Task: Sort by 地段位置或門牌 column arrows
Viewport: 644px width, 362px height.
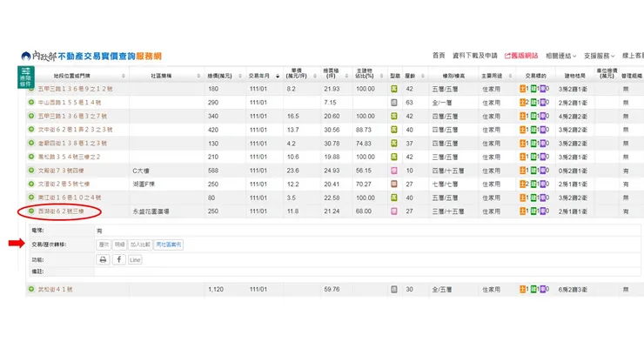Action: [124, 76]
